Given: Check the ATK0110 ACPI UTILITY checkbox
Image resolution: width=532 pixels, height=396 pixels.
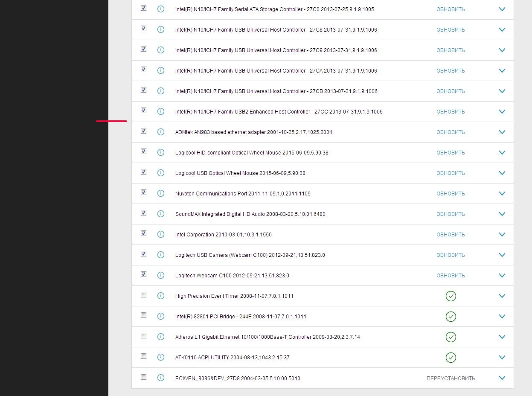Looking at the screenshot, I should tap(143, 356).
